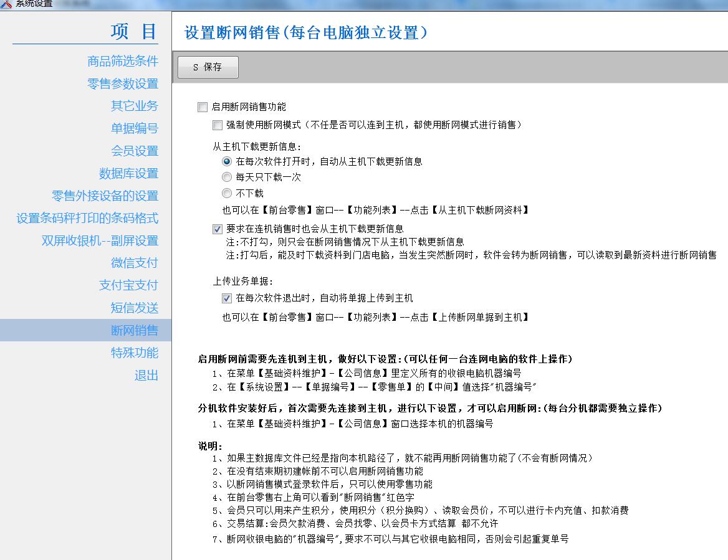Click the bold heading 分机软件安装好后
This screenshot has width=728, height=560.
[430, 408]
